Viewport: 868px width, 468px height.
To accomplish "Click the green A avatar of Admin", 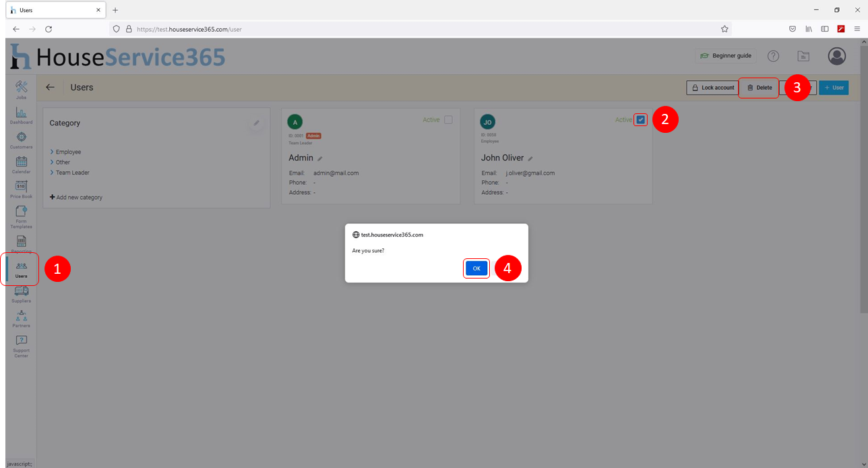I will [295, 122].
